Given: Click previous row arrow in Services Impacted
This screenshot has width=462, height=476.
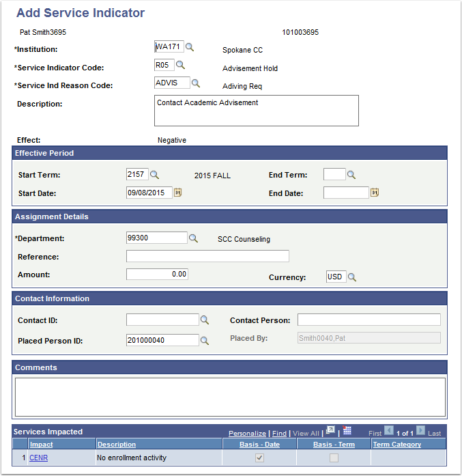Looking at the screenshot, I should (389, 430).
